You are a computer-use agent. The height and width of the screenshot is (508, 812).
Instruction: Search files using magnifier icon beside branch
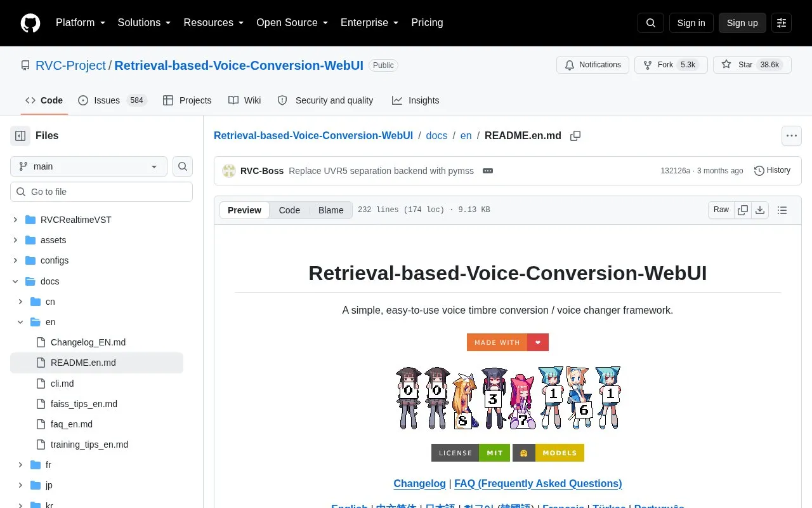(x=183, y=166)
